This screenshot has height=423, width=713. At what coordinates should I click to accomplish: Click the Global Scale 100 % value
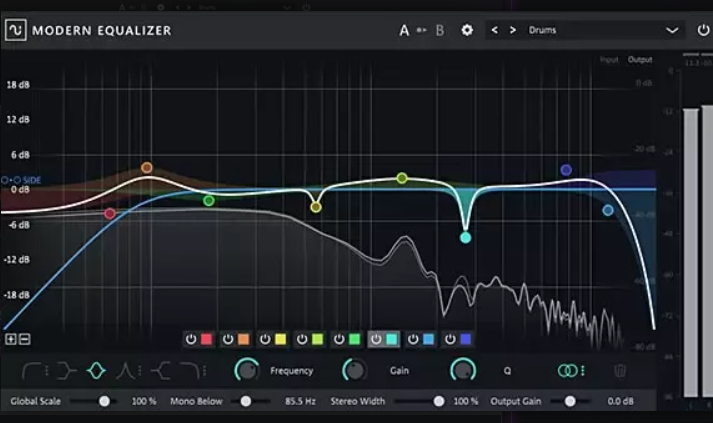click(144, 401)
